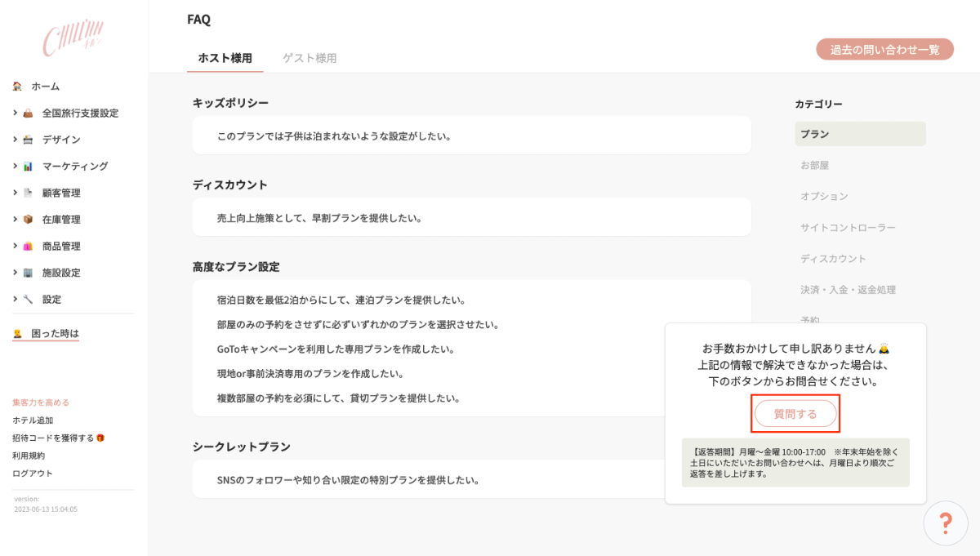The image size is (980, 556).
Task: Expand the 設定 sidebar chevron
Action: 16,299
